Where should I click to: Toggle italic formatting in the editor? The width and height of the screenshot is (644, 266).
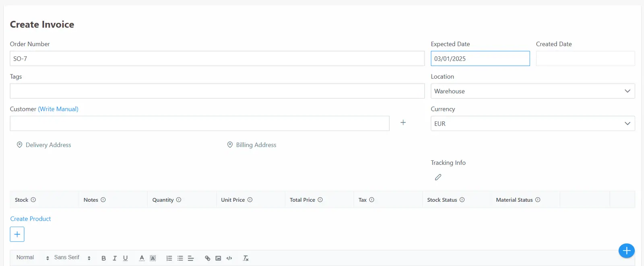point(115,258)
